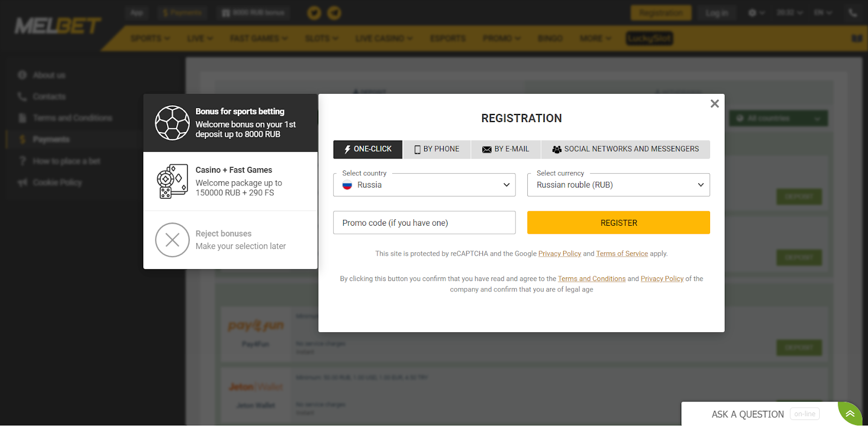This screenshot has width=868, height=426.
Task: Switch to the By Phone registration tab
Action: point(437,149)
